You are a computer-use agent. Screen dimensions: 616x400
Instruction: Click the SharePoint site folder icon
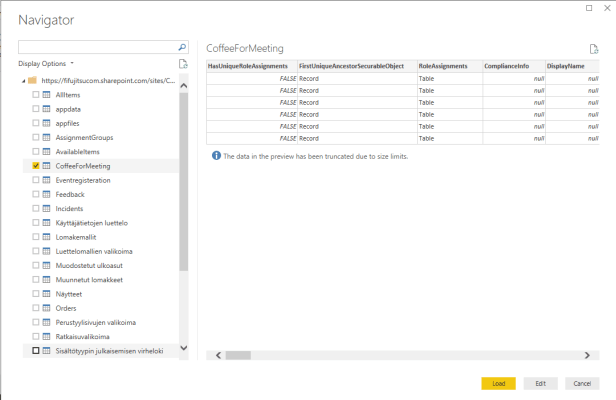[32, 80]
